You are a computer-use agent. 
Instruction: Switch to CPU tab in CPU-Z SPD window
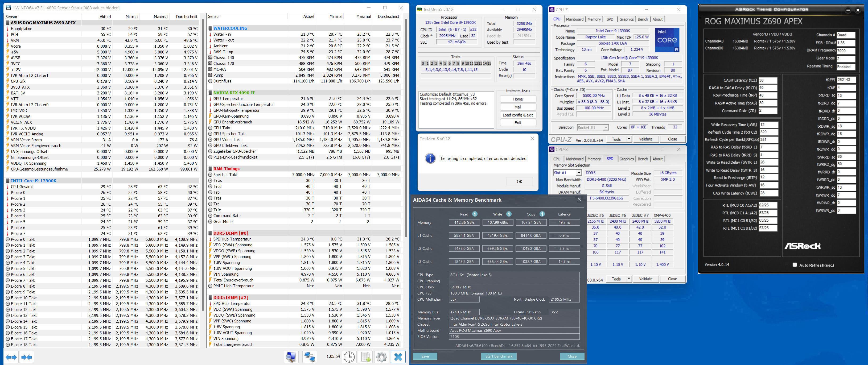[557, 159]
